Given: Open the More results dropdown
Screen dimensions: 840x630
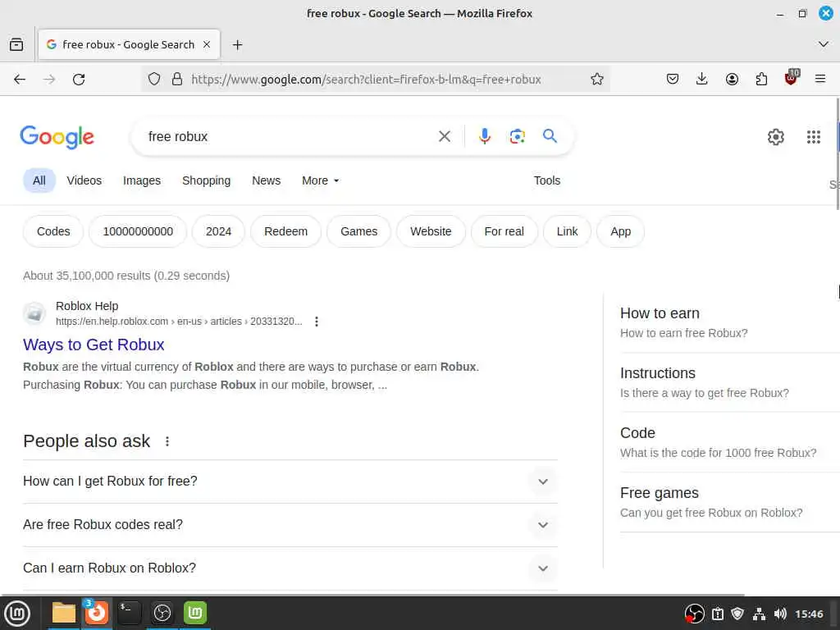Looking at the screenshot, I should 321,180.
